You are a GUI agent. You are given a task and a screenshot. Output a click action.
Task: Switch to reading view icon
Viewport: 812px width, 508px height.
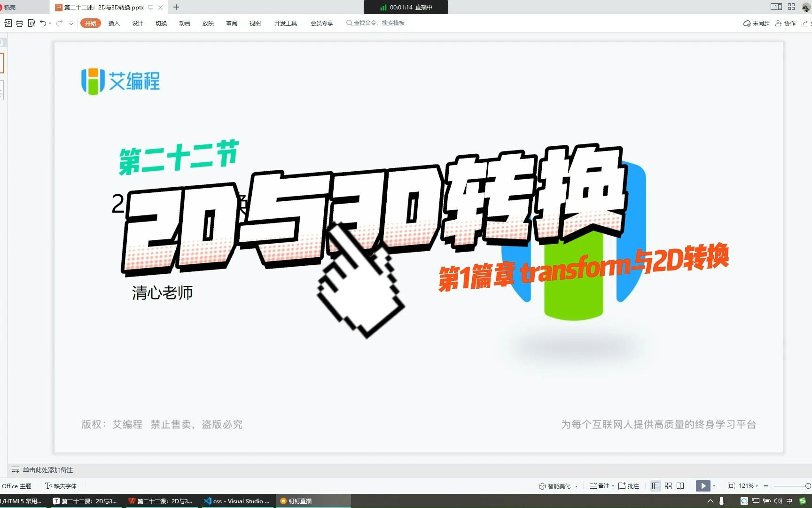[680, 486]
